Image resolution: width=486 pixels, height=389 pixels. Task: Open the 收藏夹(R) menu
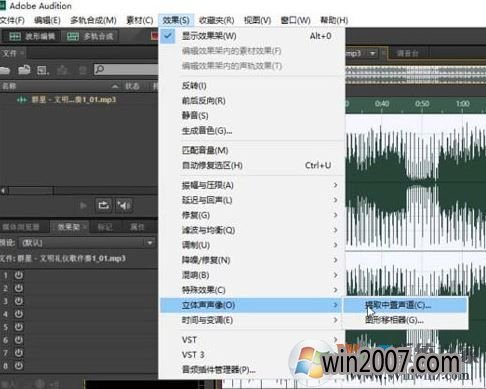point(217,20)
